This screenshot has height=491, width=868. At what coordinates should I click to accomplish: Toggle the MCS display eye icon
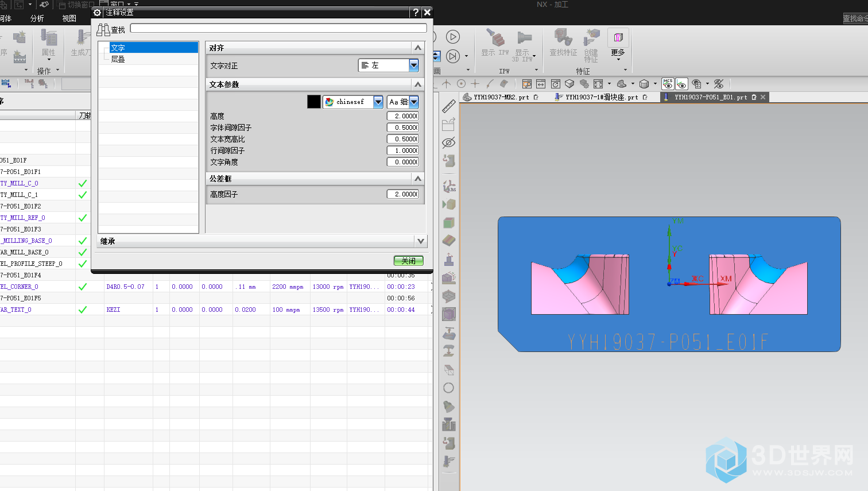[x=668, y=84]
